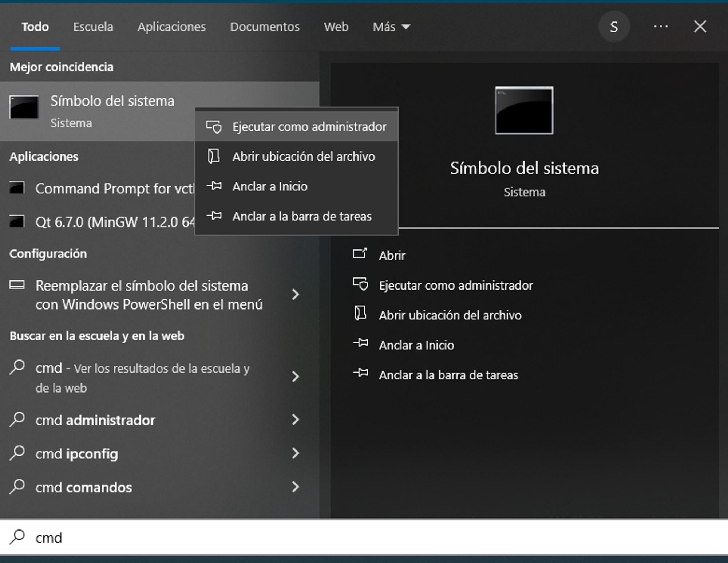728x563 pixels.
Task: Expand the cmd web results chevron
Action: (296, 377)
